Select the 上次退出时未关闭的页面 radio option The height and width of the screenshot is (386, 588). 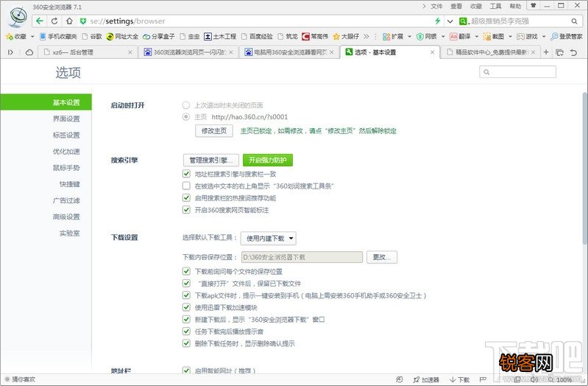(x=186, y=105)
